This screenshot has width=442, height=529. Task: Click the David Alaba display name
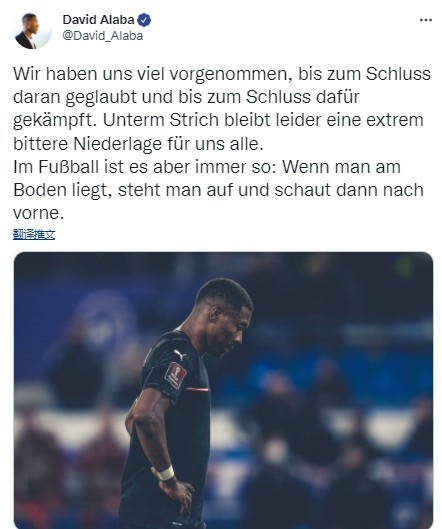99,20
